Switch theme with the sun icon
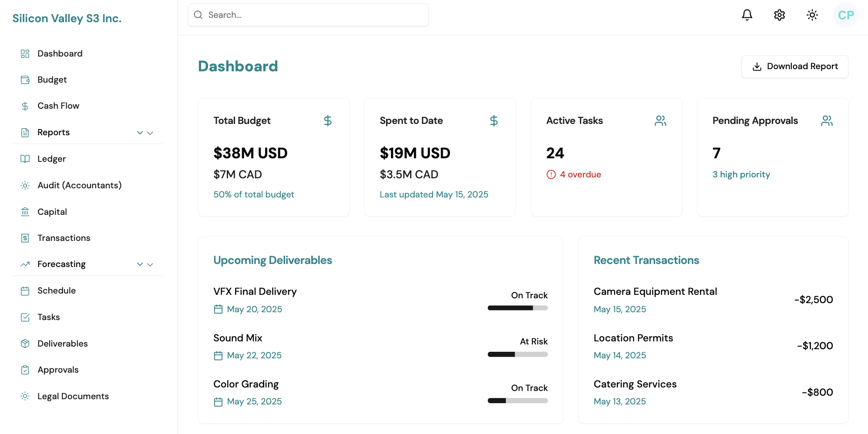 pyautogui.click(x=812, y=15)
